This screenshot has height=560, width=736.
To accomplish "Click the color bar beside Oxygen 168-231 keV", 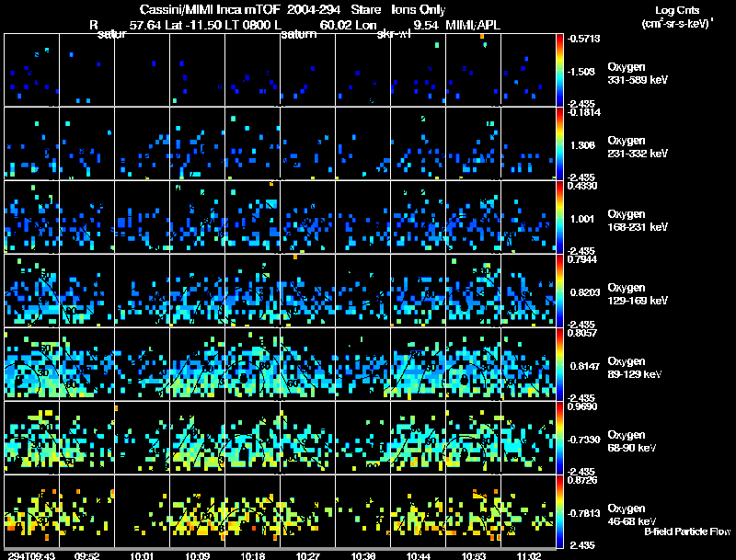I will coord(559,217).
